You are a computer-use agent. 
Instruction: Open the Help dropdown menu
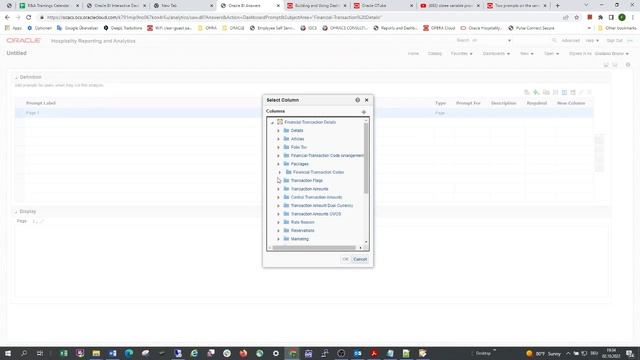pos(592,41)
